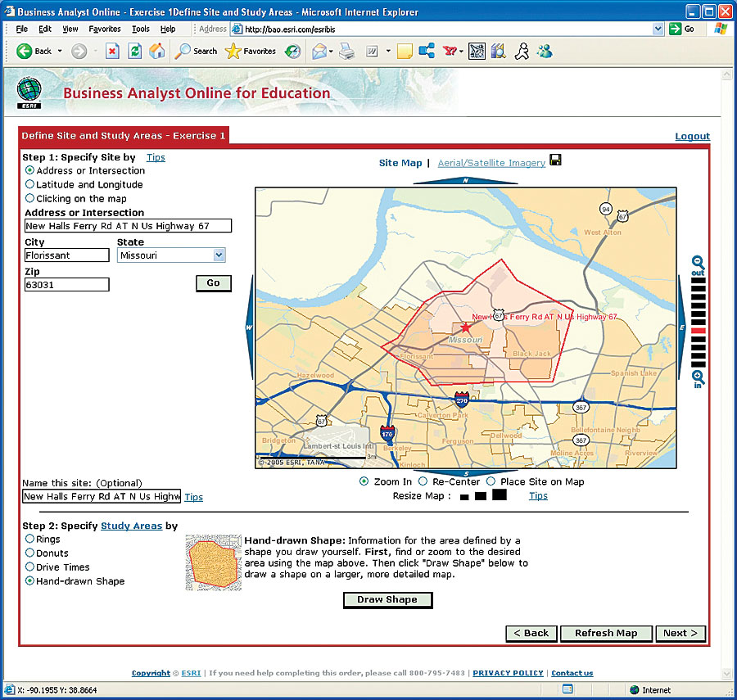Click the Stop loading icon
The image size is (737, 700).
[x=112, y=52]
